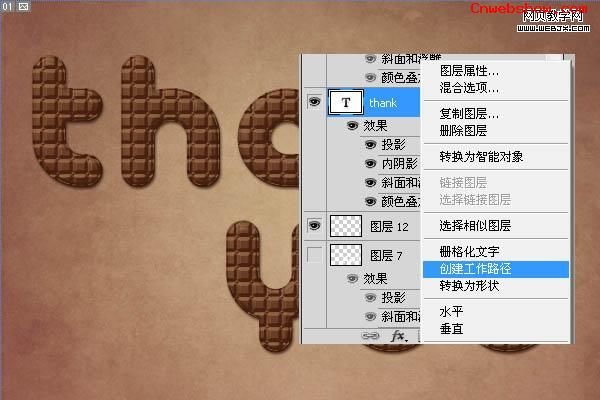Toggle 效果 eye under 图层 7
The height and width of the screenshot is (400, 600).
point(352,278)
